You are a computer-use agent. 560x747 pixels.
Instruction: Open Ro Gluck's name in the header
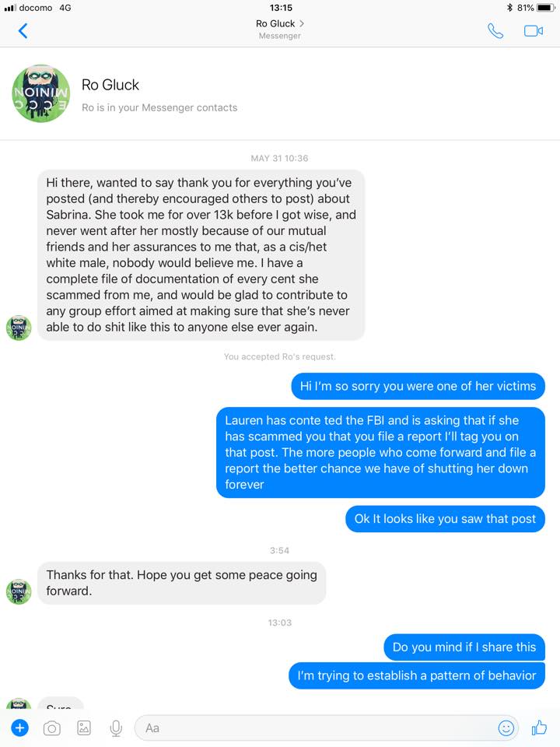click(x=274, y=23)
